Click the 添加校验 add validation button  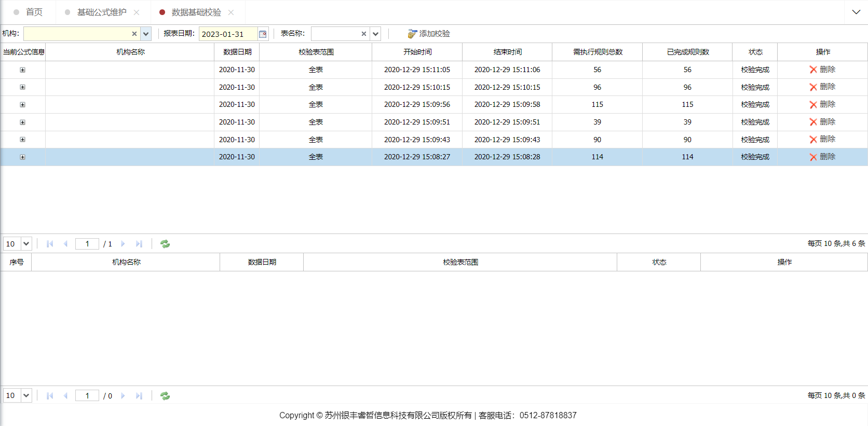(x=429, y=34)
